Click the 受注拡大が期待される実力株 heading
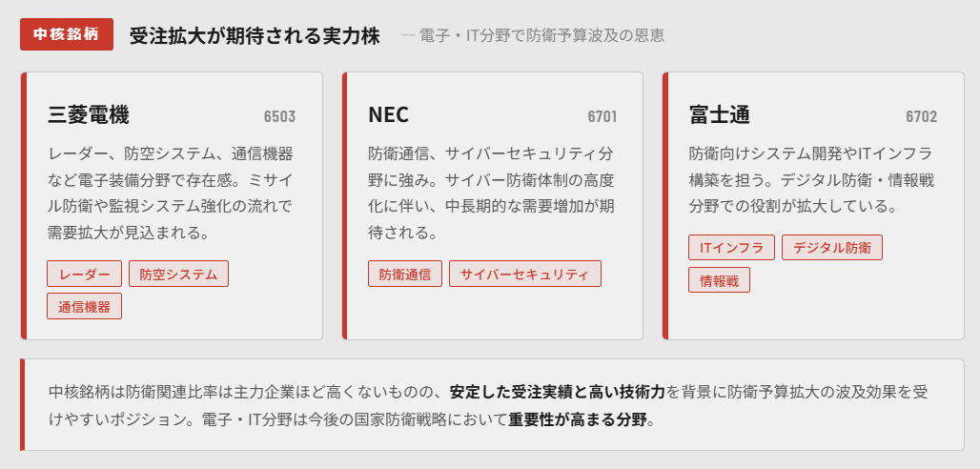The height and width of the screenshot is (469, 980). click(255, 36)
